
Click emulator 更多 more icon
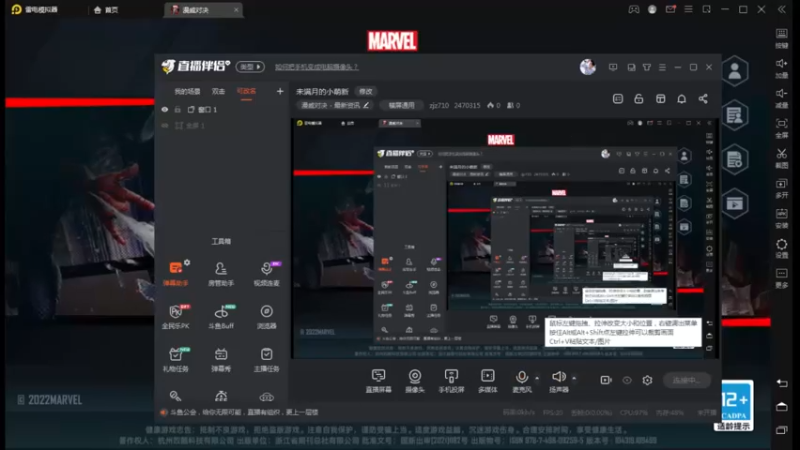(x=782, y=278)
